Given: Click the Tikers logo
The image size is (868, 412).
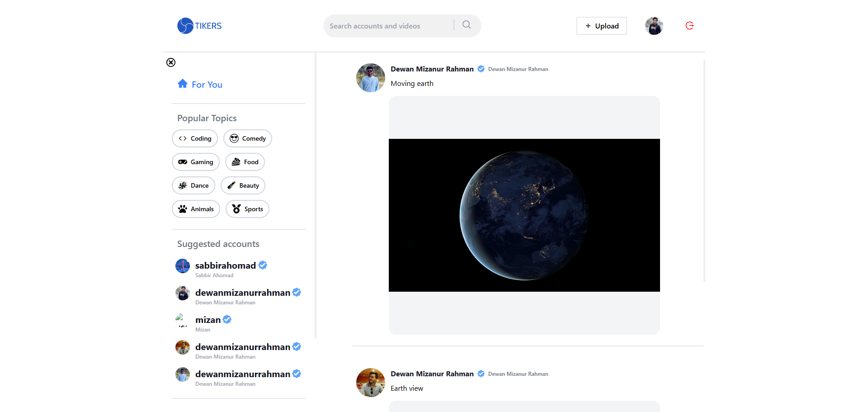Looking at the screenshot, I should coord(199,26).
